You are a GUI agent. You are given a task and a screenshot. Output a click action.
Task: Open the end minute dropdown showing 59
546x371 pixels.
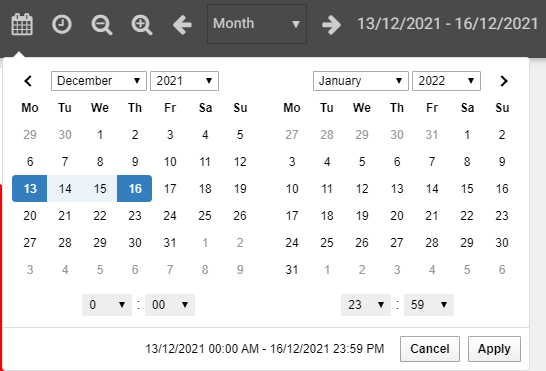pos(429,305)
